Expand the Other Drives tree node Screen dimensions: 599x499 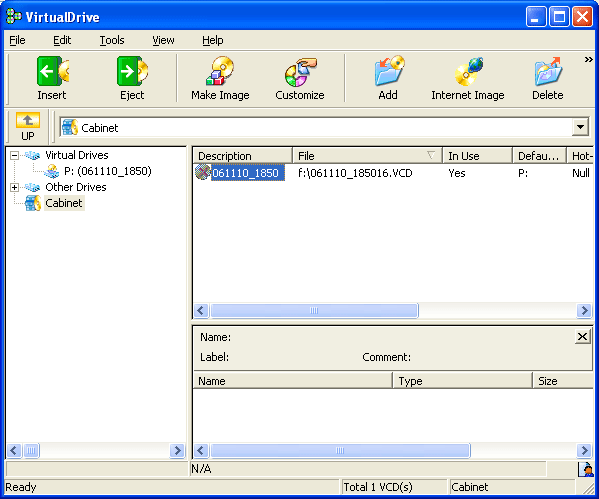(15, 187)
